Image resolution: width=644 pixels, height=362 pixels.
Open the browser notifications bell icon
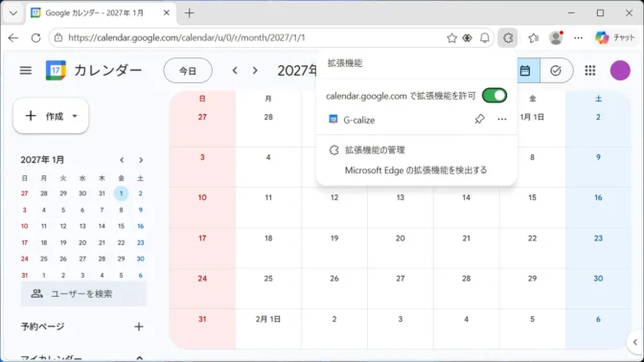485,37
